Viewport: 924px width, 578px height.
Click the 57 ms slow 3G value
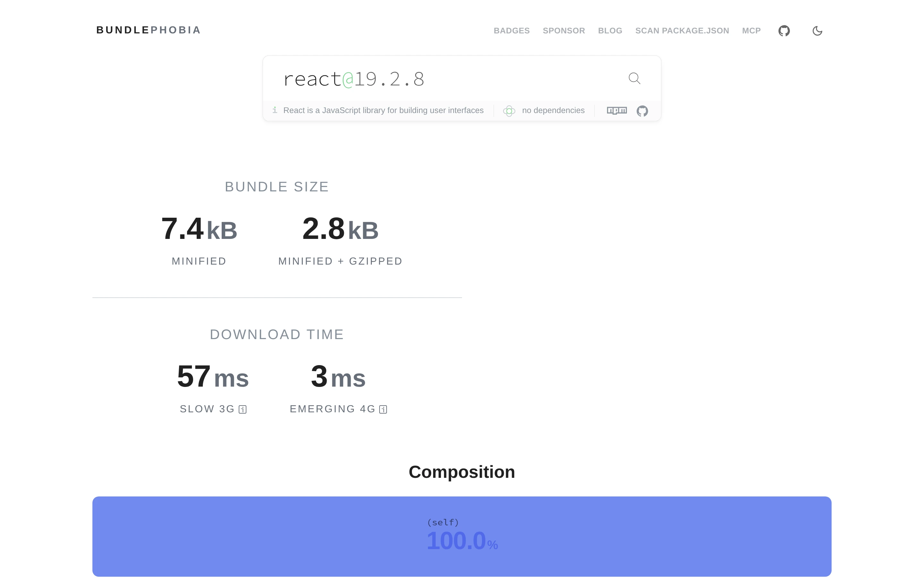213,377
